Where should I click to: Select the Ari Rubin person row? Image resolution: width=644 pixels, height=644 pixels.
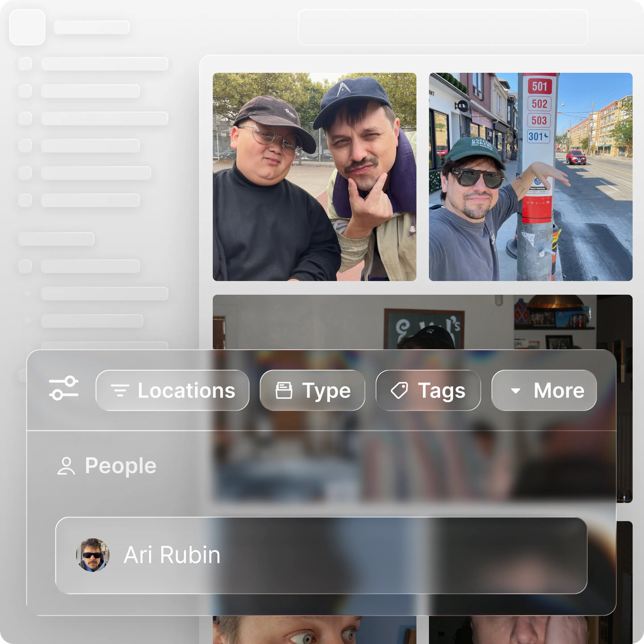pos(321,555)
